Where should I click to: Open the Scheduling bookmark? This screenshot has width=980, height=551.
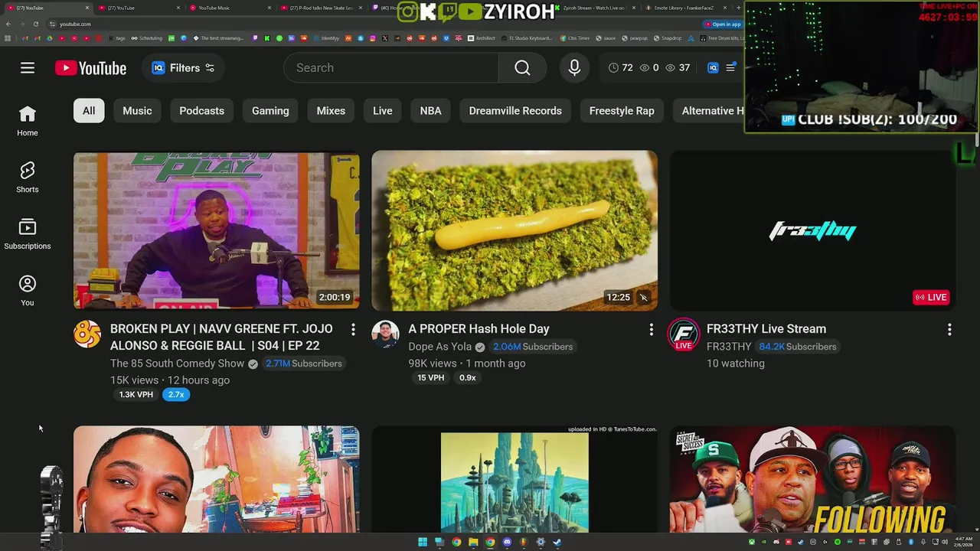click(146, 38)
